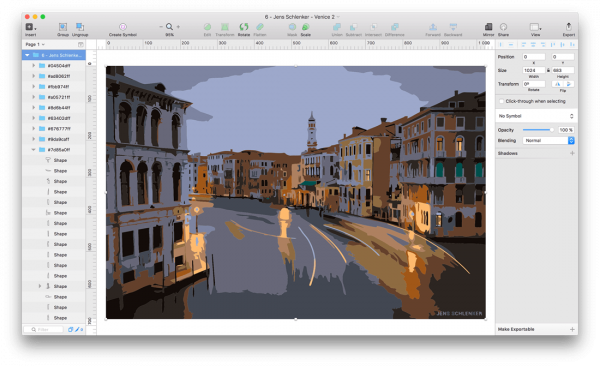The height and width of the screenshot is (366, 600).
Task: Align layers to bottom edge
Action: [572, 45]
